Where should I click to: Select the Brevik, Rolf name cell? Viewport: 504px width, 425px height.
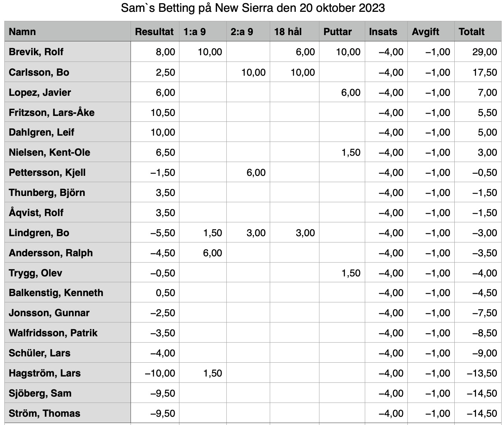coord(67,52)
